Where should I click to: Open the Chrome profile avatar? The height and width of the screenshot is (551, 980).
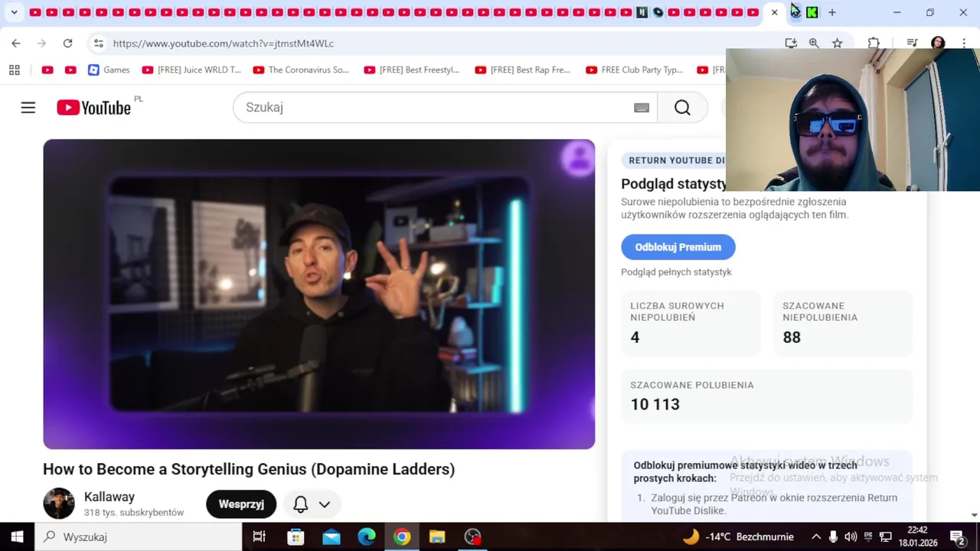938,44
